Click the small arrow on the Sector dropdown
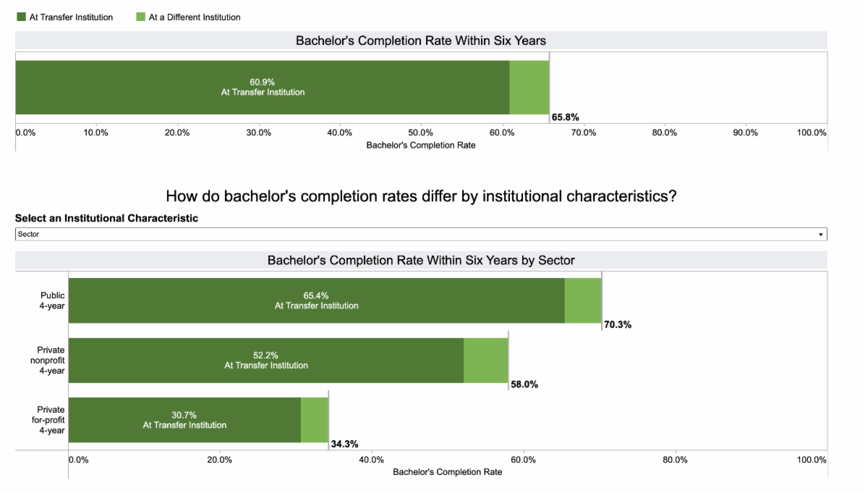 [820, 235]
